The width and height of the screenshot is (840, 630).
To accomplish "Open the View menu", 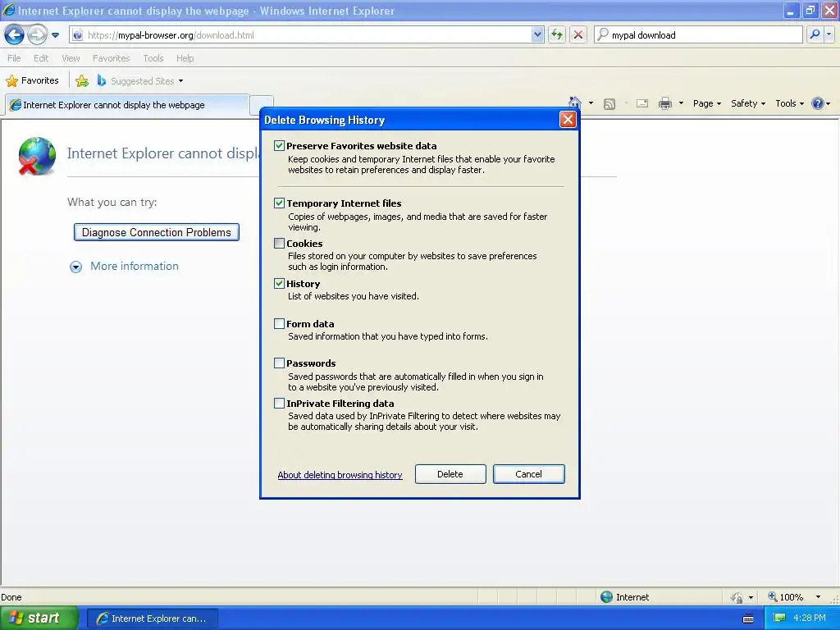I will pos(71,58).
